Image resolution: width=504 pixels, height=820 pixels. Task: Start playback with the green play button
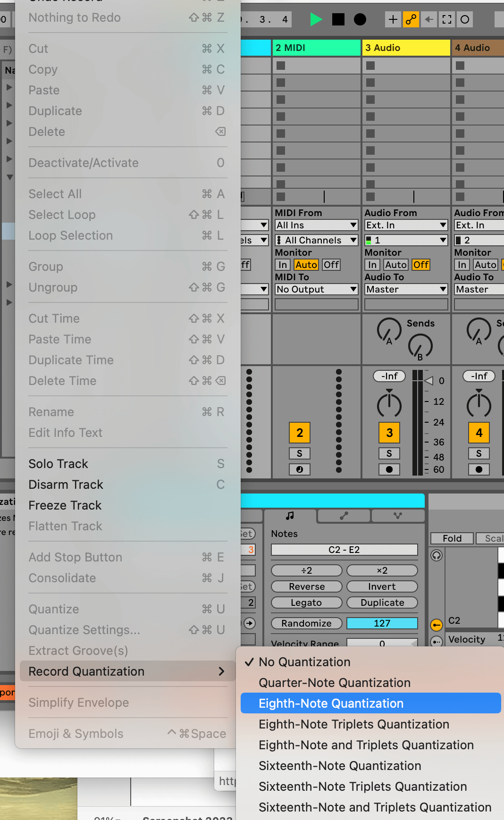[x=316, y=19]
